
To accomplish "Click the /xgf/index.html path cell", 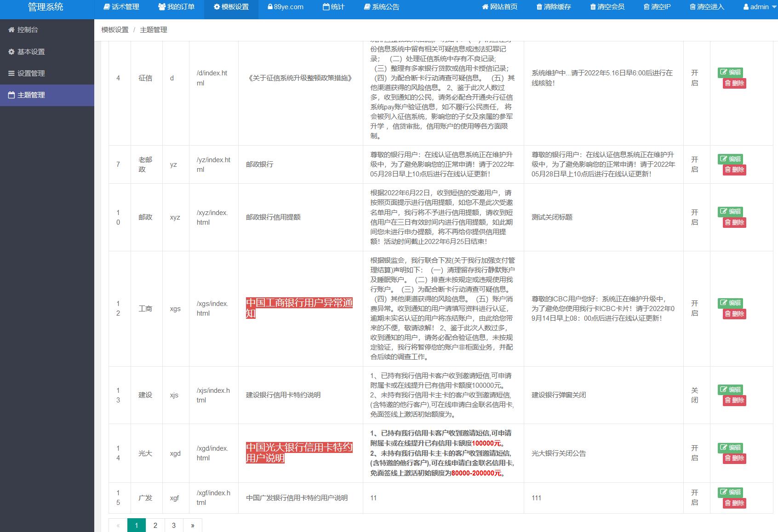I will pos(213,498).
